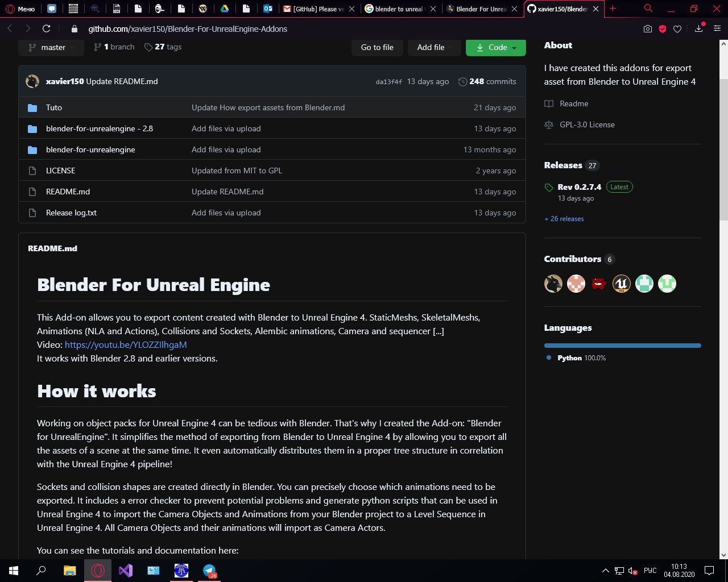
Task: Reload the current page
Action: click(47, 28)
